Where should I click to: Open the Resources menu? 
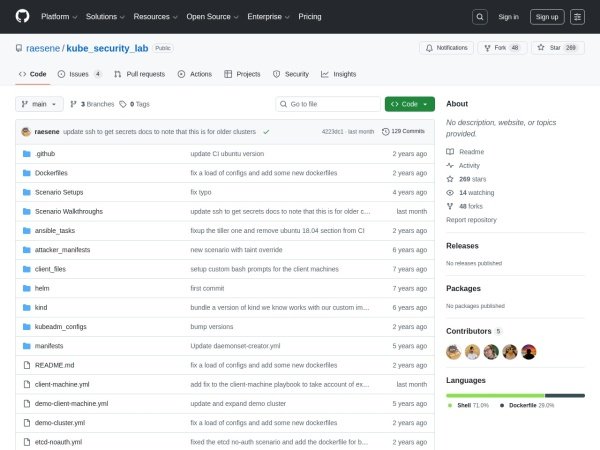point(155,17)
